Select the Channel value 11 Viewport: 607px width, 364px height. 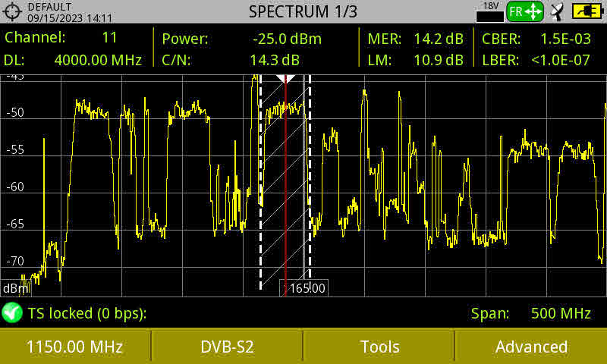(109, 37)
